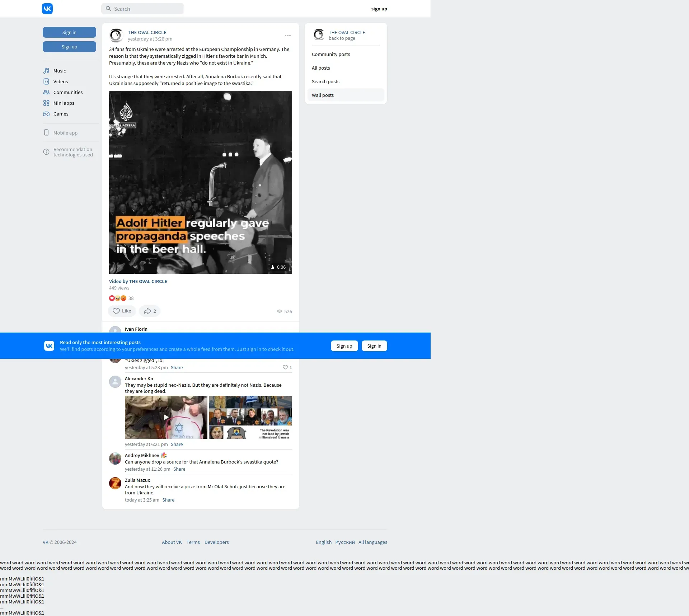Click Sign up in the blue banner
The image size is (689, 616).
pos(344,346)
